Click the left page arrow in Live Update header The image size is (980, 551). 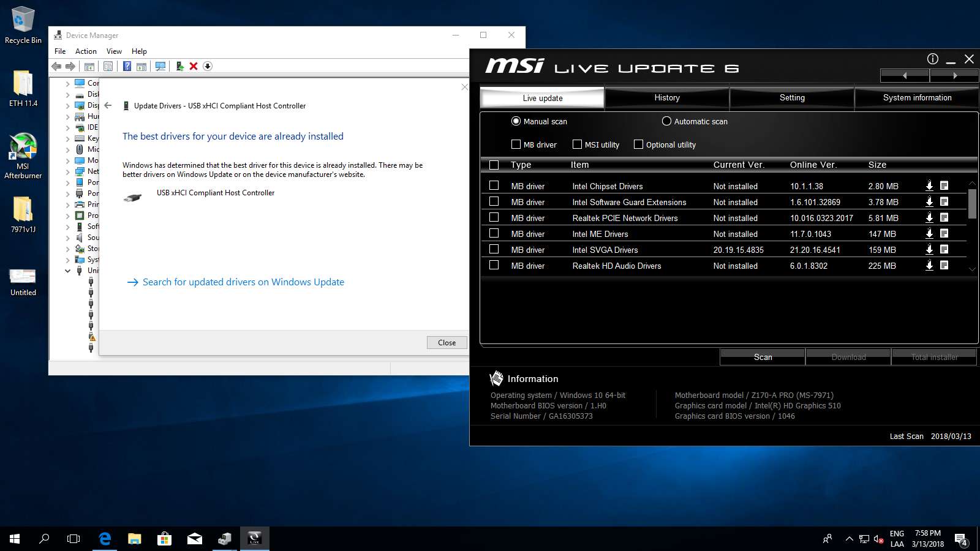click(x=905, y=75)
